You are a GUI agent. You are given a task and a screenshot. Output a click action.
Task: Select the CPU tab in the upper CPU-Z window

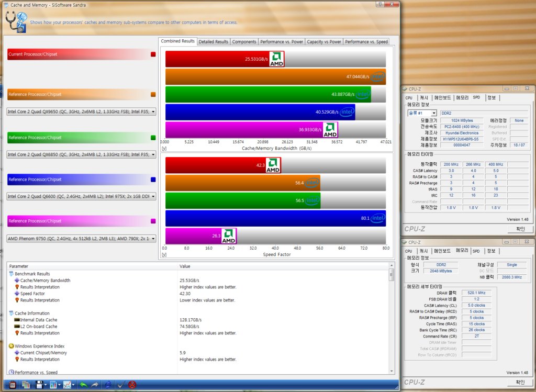(409, 98)
